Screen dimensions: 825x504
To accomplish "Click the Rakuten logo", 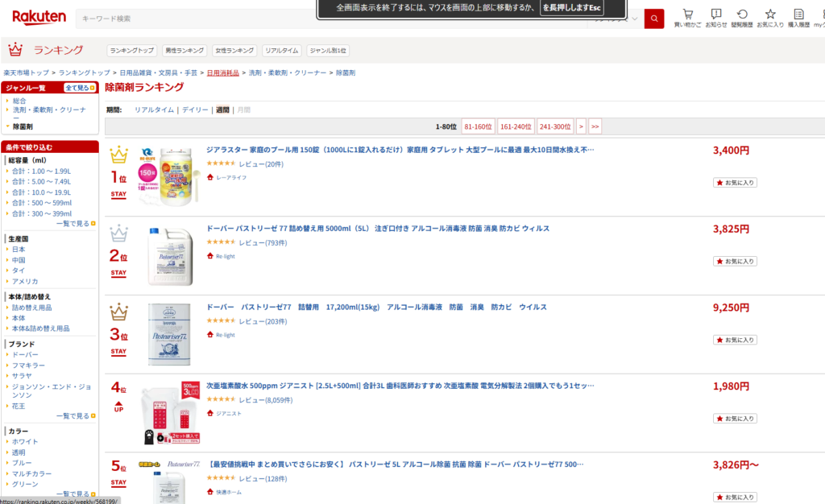I will click(x=39, y=18).
